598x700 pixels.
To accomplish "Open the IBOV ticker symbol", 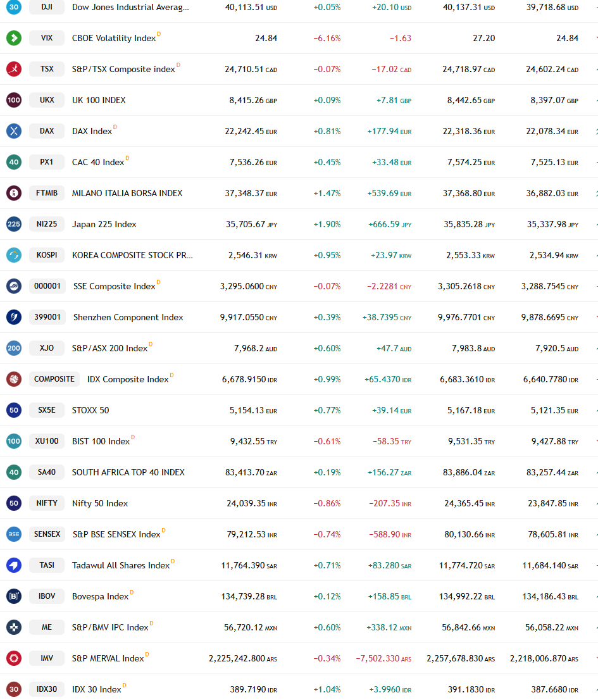I will click(x=46, y=596).
